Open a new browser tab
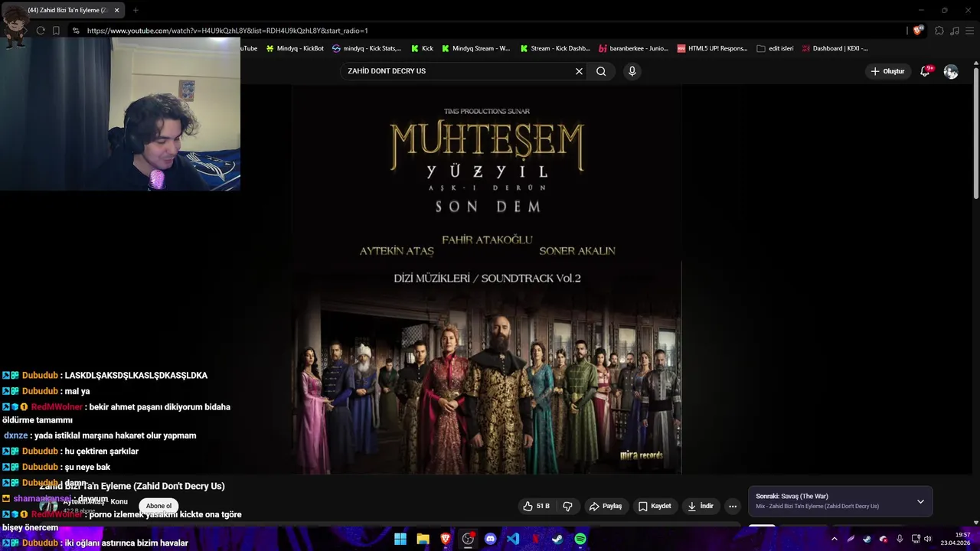The width and height of the screenshot is (980, 551). (x=136, y=10)
